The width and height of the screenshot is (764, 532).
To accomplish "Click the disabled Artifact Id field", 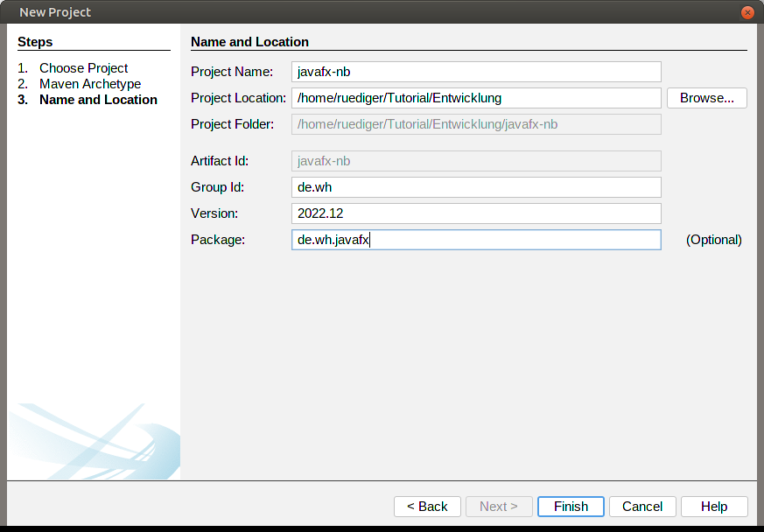I will click(x=476, y=161).
